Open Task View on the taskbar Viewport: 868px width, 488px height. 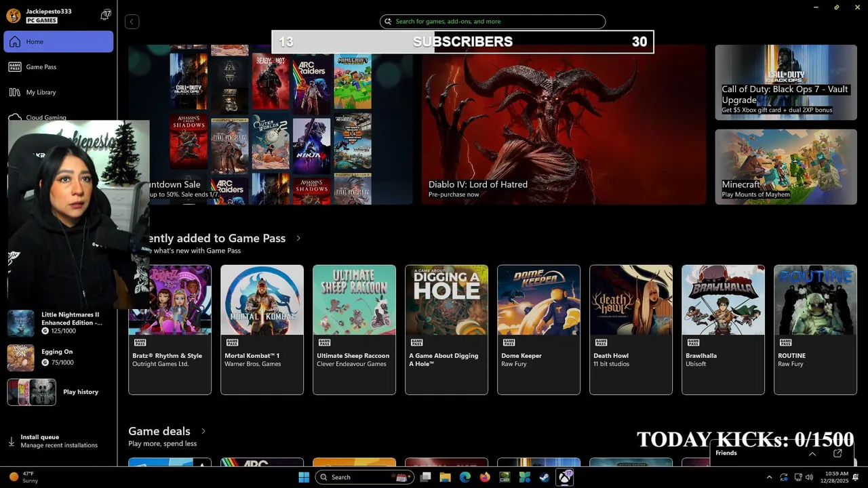coord(425,477)
